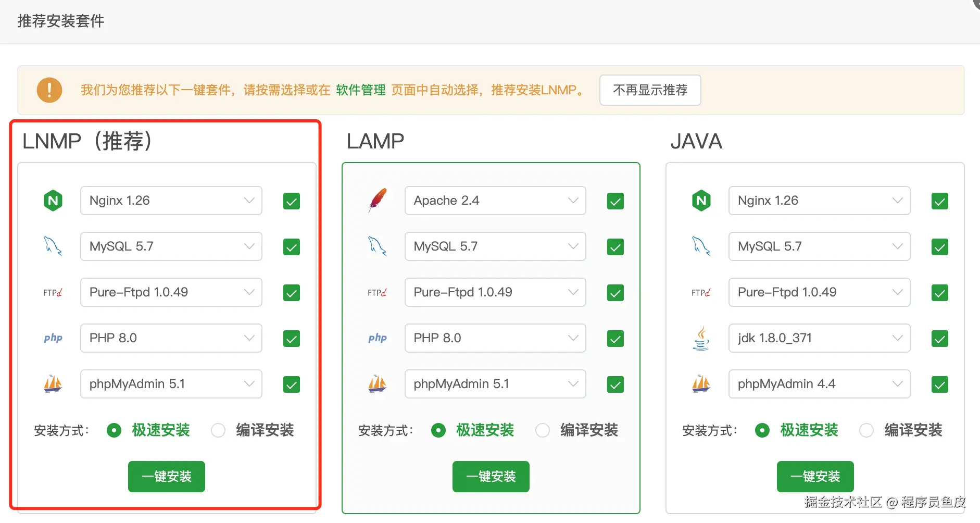Click the FTPd icon in LNMP panel

click(53, 293)
